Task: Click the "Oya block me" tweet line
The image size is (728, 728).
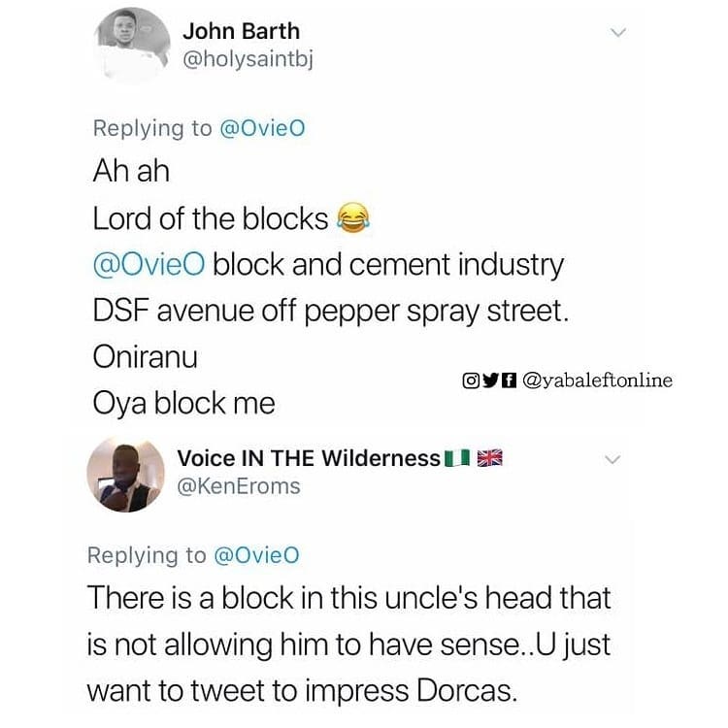Action: 183,403
